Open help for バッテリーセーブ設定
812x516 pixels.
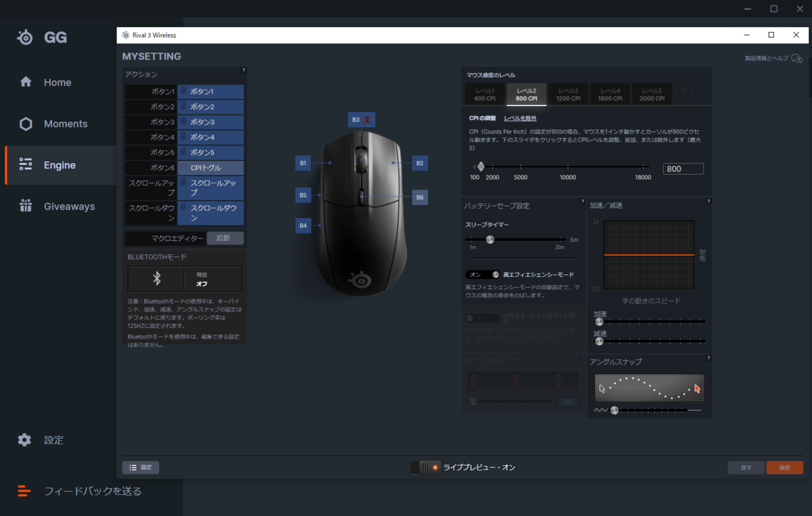[x=583, y=201]
